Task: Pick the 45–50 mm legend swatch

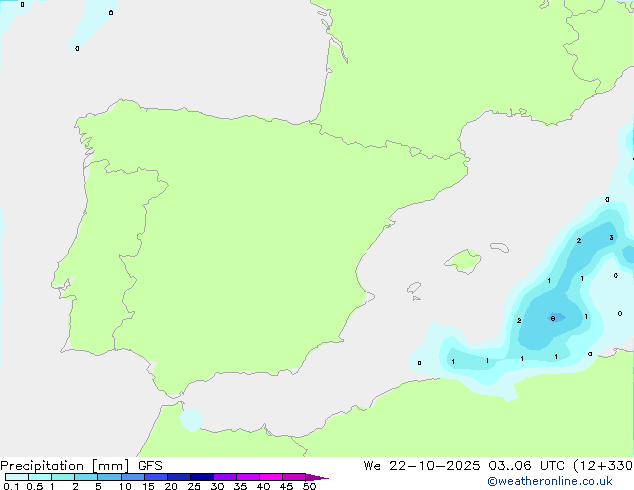Action: [x=294, y=477]
